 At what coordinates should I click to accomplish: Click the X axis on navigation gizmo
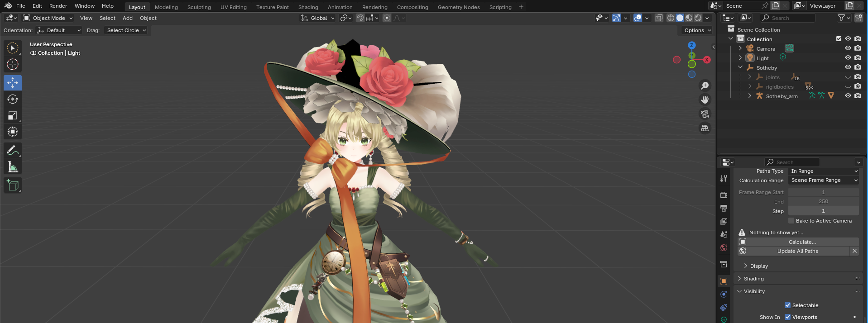(706, 60)
